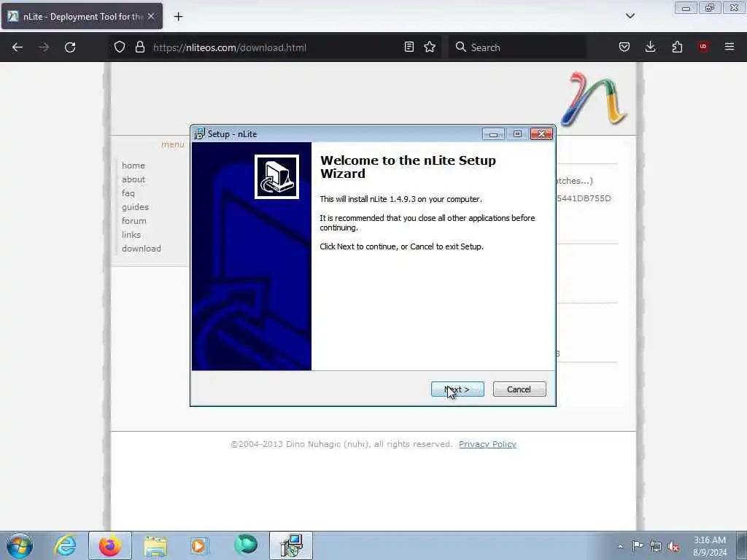Open a new tab with plus button
Image resolution: width=747 pixels, height=560 pixels.
point(178,17)
